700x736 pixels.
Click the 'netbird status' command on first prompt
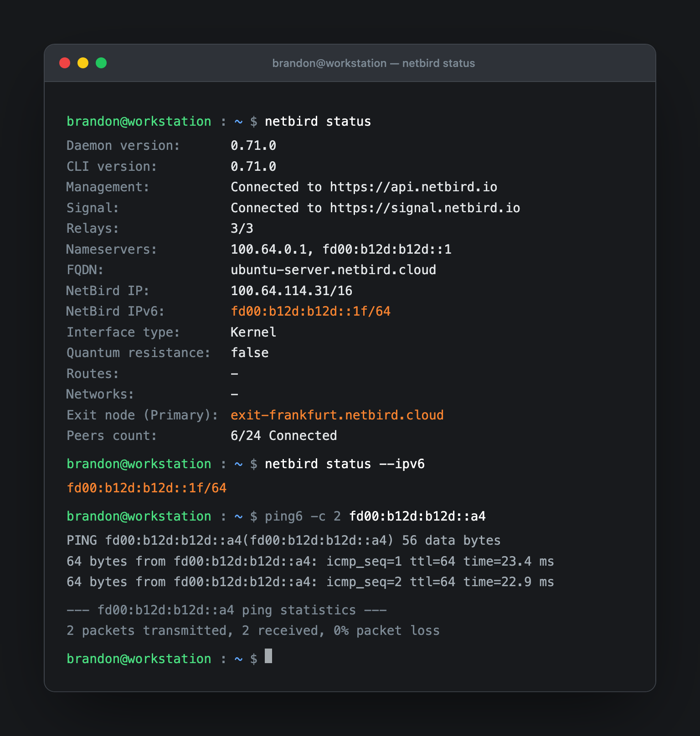pos(318,122)
